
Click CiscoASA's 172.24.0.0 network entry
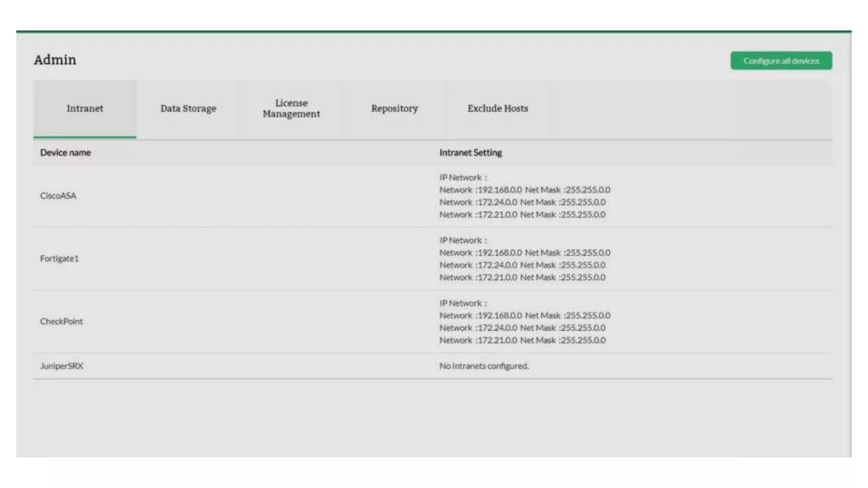pos(522,202)
